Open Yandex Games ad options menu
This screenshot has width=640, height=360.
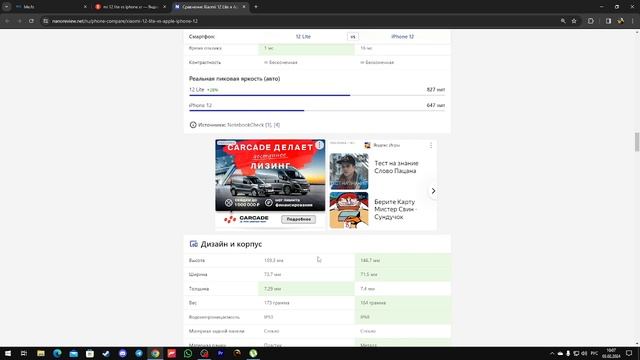(x=431, y=145)
